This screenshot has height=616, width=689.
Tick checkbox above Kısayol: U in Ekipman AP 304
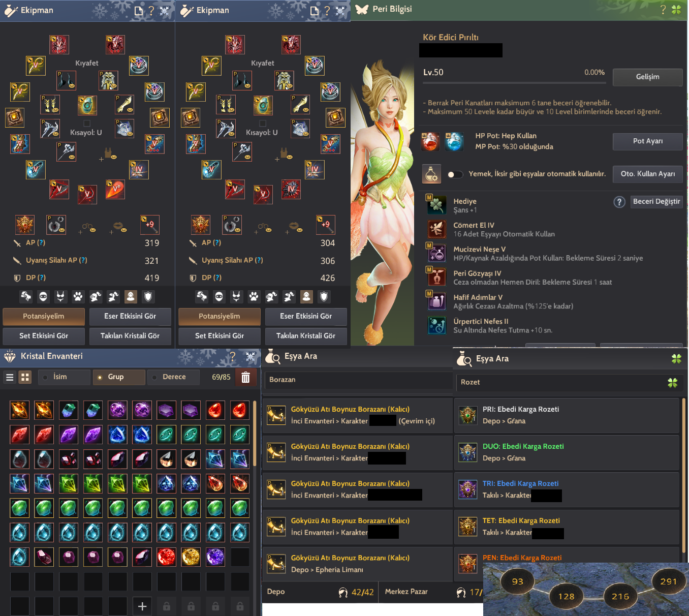(x=263, y=124)
